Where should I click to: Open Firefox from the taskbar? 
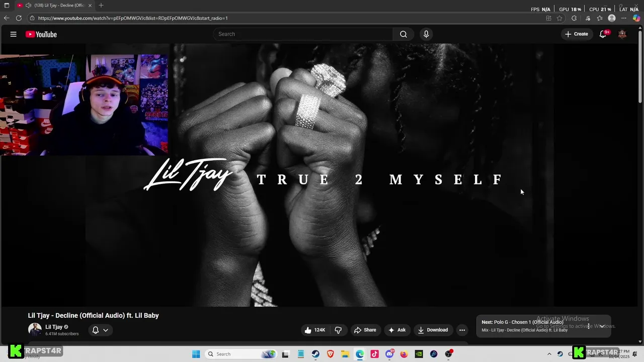[x=404, y=354]
